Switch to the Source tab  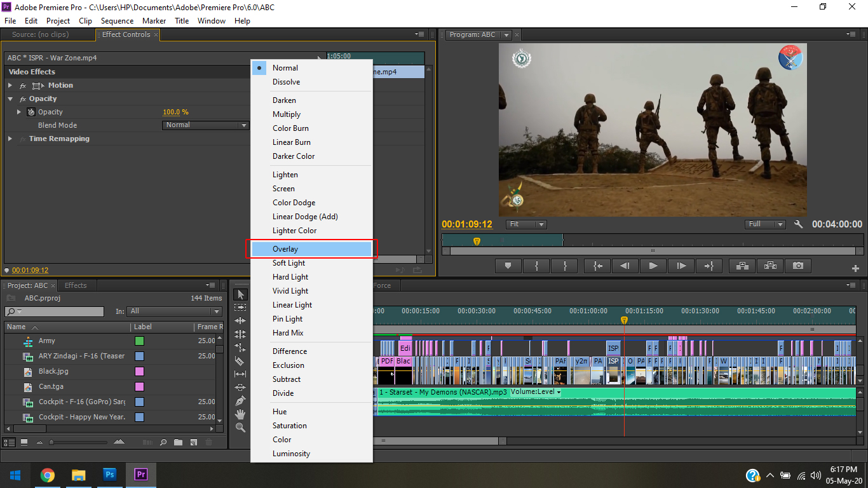40,34
